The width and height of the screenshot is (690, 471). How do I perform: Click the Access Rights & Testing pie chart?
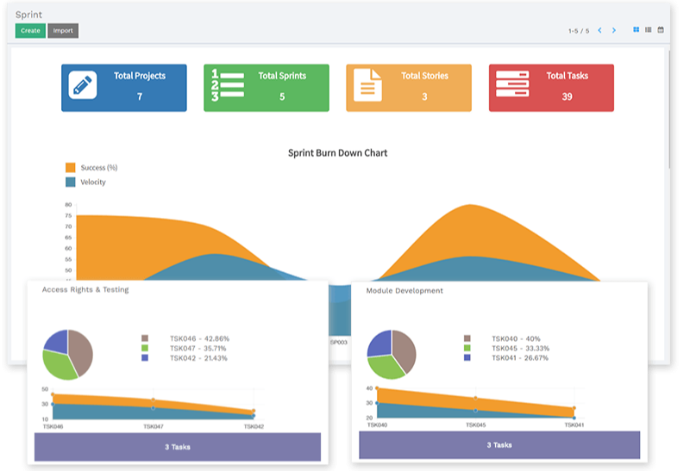67,352
